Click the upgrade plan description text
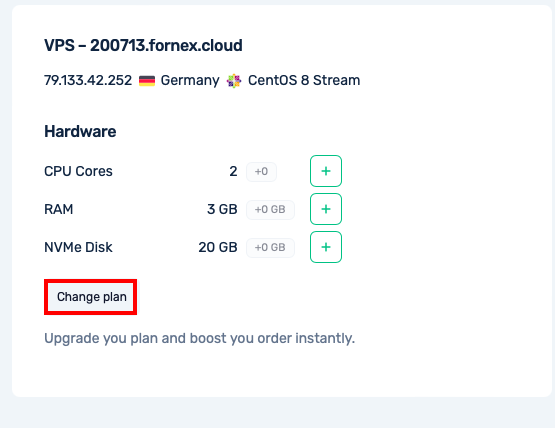 (x=199, y=338)
